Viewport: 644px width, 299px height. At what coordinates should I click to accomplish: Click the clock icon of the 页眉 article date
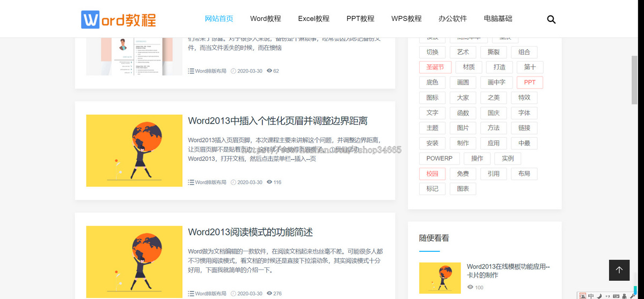click(233, 182)
